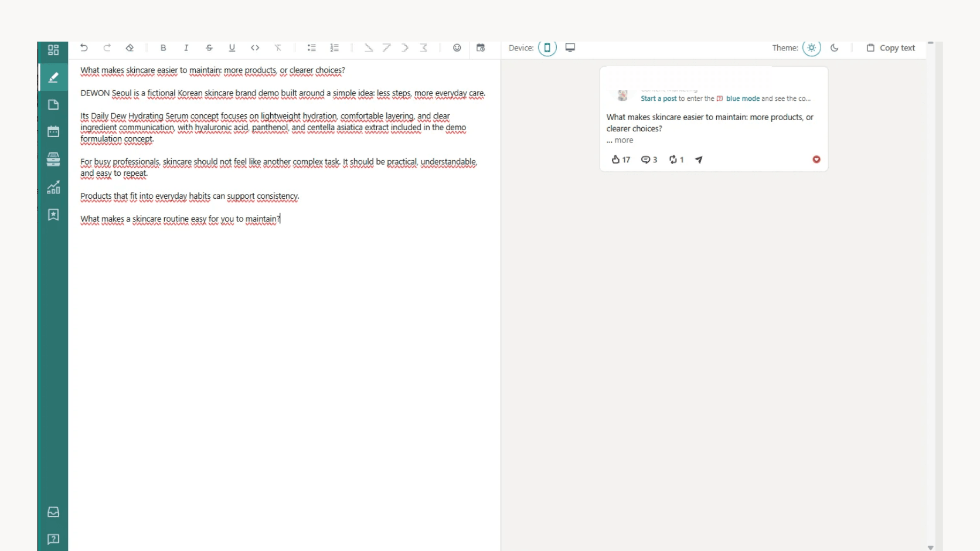Image resolution: width=980 pixels, height=551 pixels.
Task: Click the line 'Products that fit into everyday habits'
Action: tap(190, 196)
